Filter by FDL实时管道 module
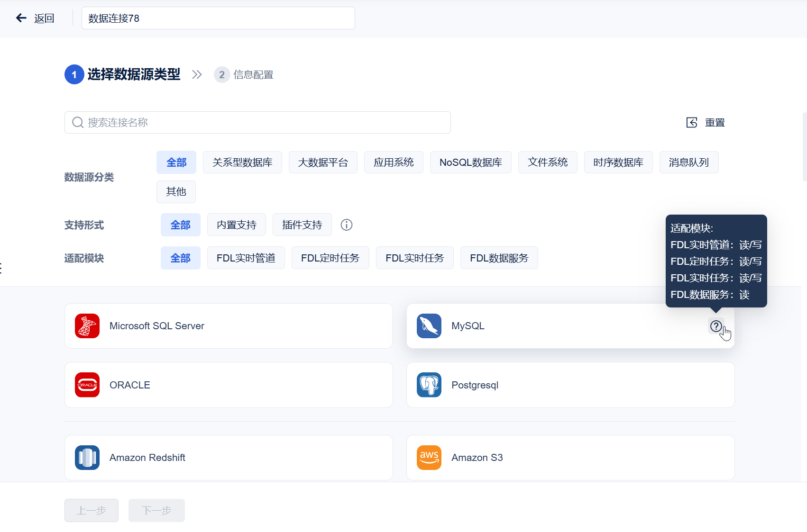The image size is (807, 532). pyautogui.click(x=246, y=258)
